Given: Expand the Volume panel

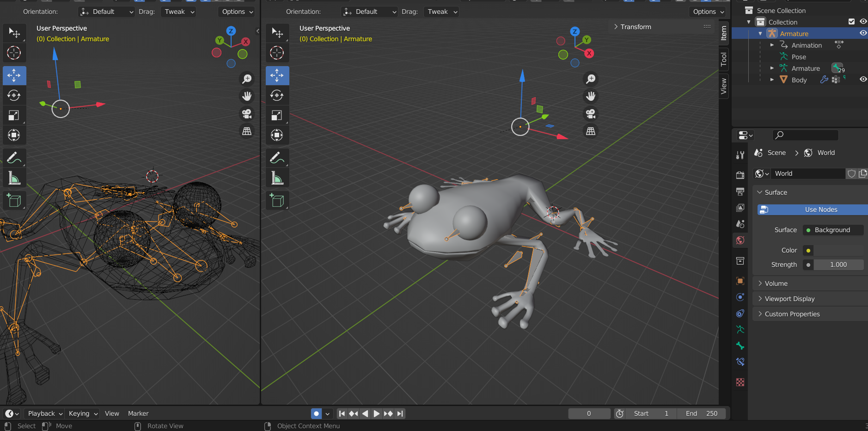Looking at the screenshot, I should click(x=776, y=283).
